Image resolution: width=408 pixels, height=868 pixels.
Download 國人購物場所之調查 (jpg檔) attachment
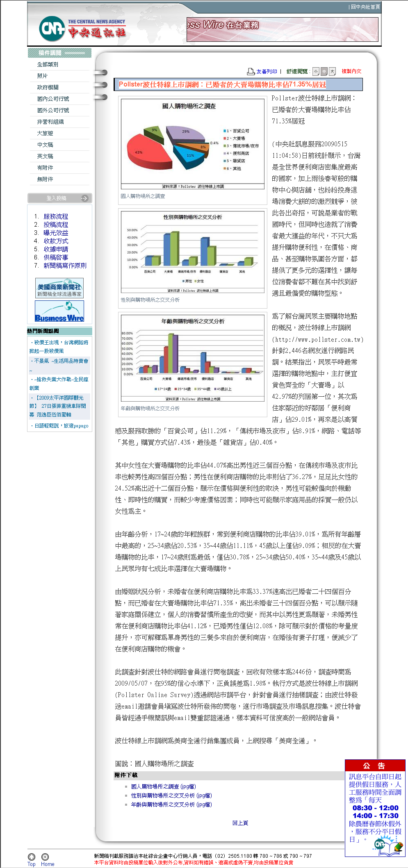(x=163, y=786)
